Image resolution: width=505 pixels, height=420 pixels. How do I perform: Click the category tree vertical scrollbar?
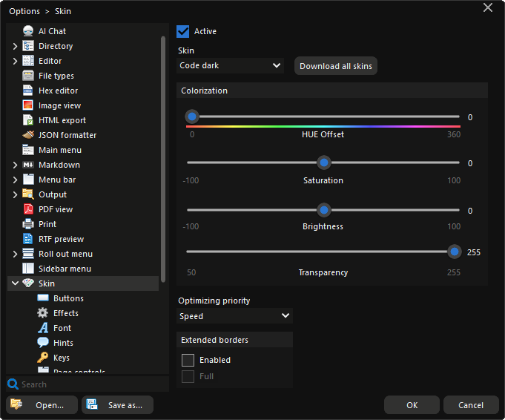click(163, 160)
